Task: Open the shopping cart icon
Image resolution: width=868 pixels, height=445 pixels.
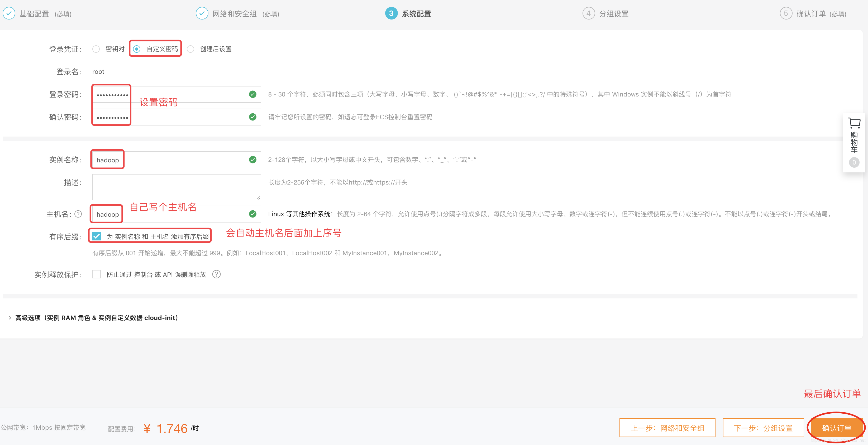Action: click(854, 123)
